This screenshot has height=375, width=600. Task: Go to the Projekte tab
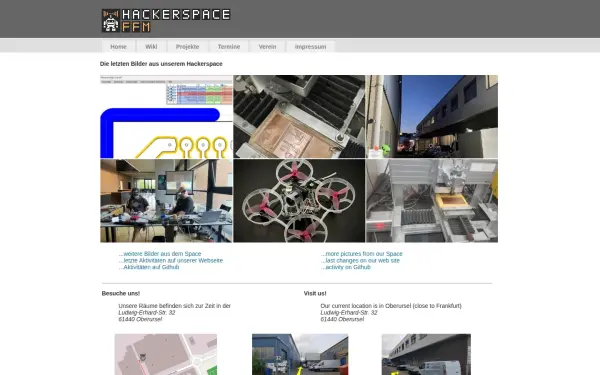188,47
